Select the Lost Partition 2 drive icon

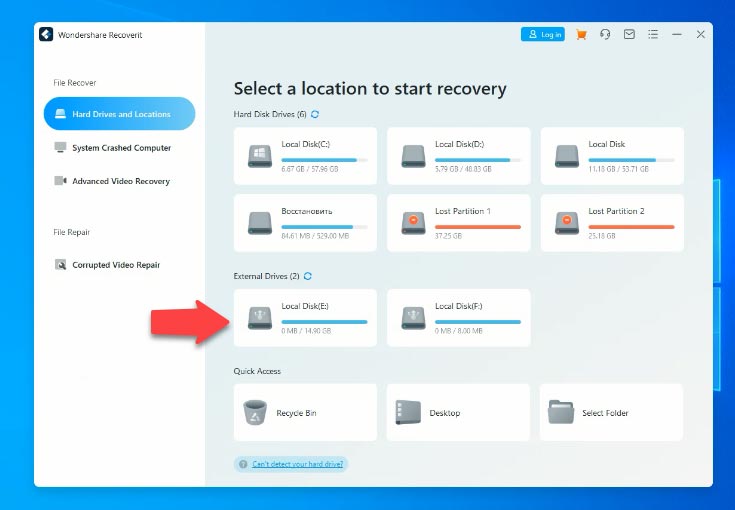click(567, 223)
